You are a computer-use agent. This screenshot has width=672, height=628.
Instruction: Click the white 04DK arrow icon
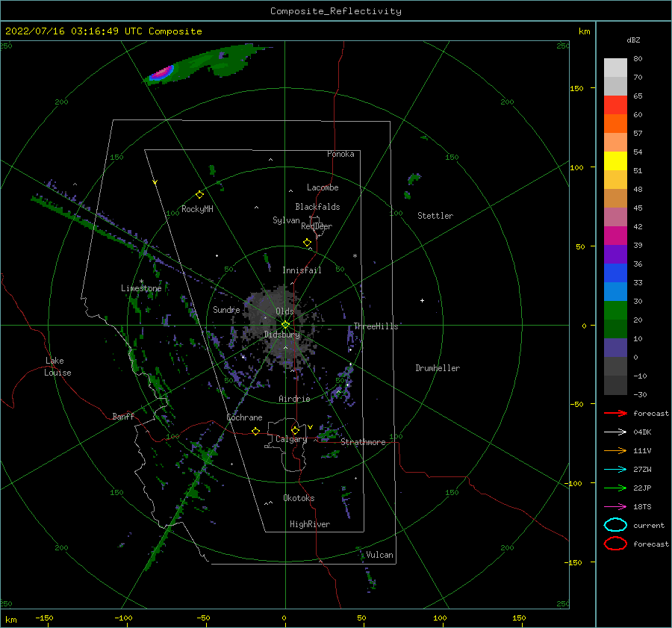[x=615, y=432]
